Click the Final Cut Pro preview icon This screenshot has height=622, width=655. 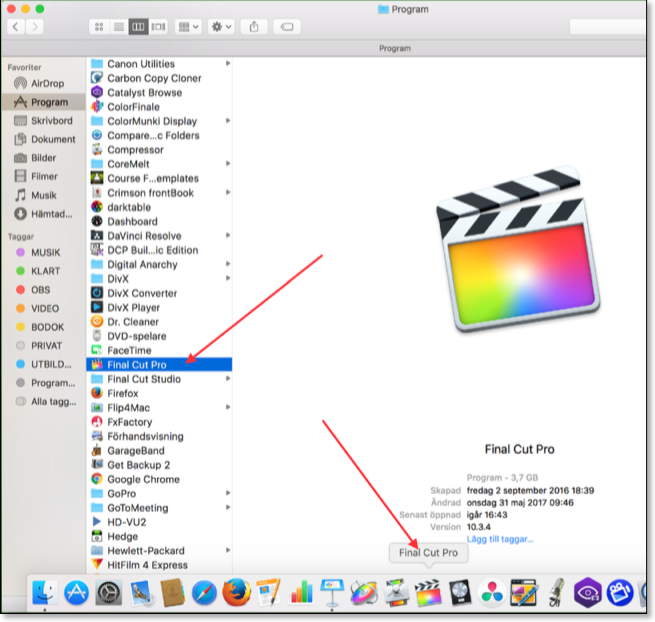pos(518,250)
